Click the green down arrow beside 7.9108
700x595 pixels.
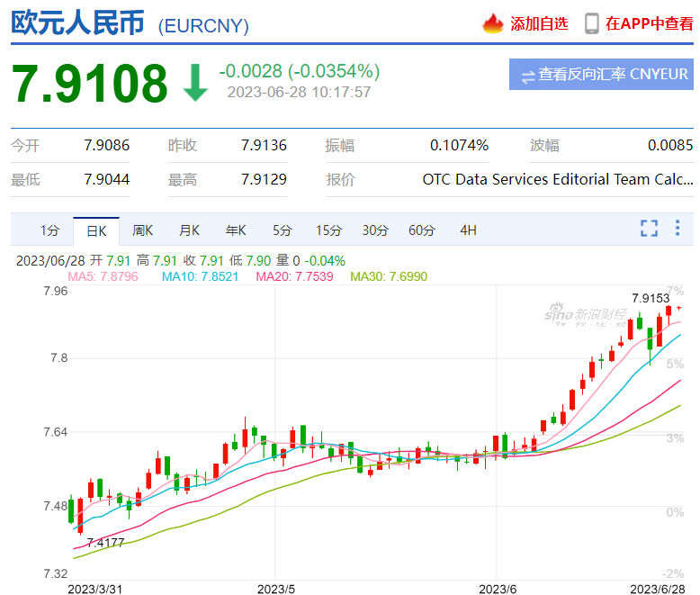194,82
